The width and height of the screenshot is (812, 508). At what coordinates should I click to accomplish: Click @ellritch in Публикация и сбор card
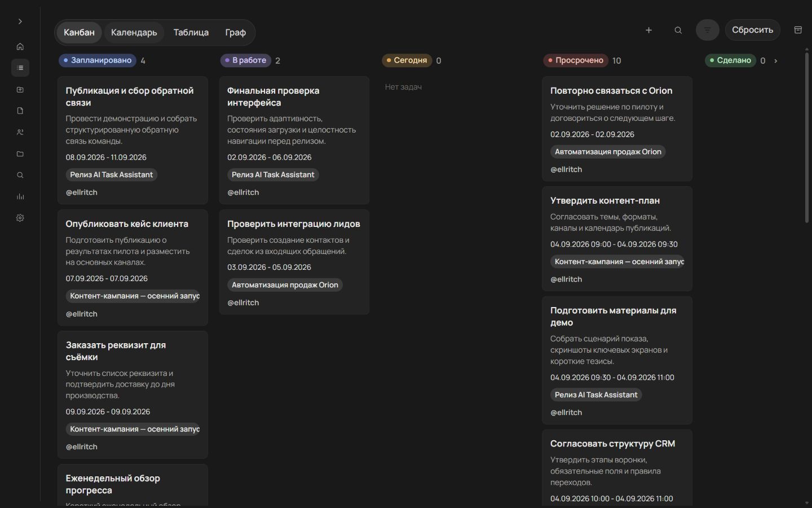click(82, 192)
